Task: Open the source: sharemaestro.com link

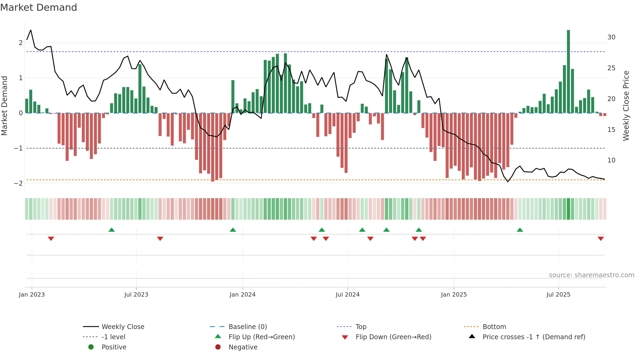Action: pos(592,275)
